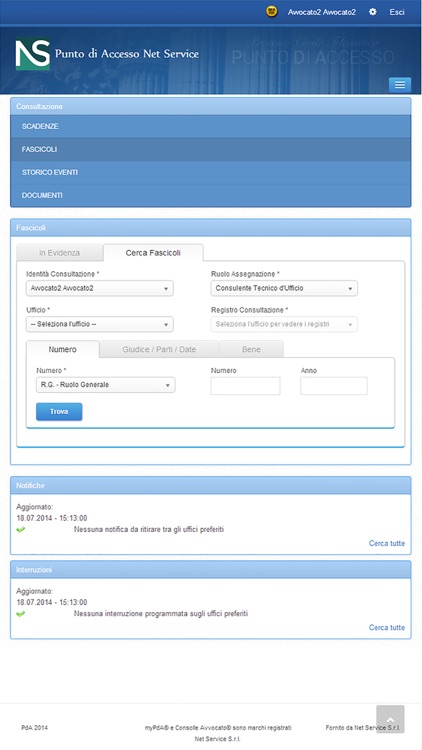Click the yellow smart card icon in header

point(272,11)
